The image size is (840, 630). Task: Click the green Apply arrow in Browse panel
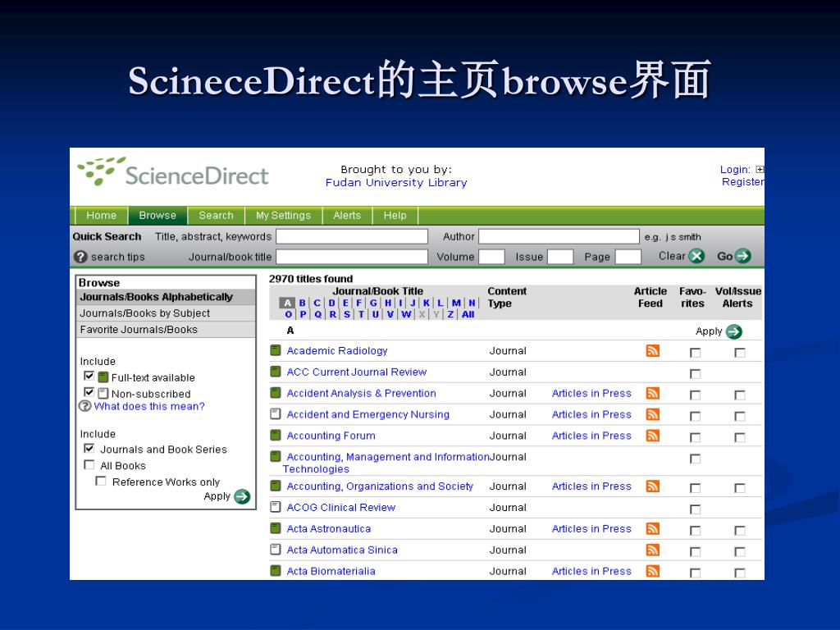(242, 496)
